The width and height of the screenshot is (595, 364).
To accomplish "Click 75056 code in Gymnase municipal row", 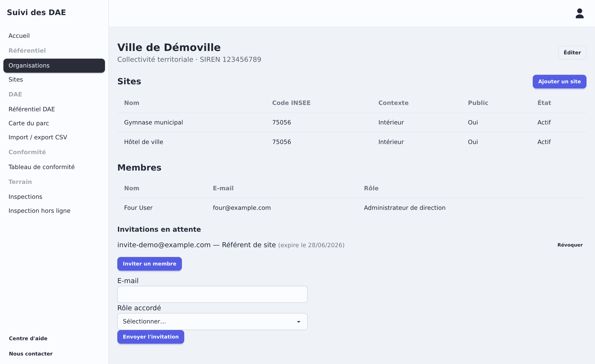I will coord(282,122).
